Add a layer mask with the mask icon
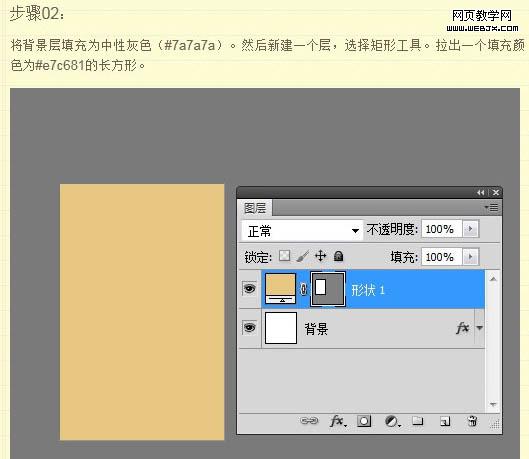This screenshot has height=459, width=529. pos(364,421)
